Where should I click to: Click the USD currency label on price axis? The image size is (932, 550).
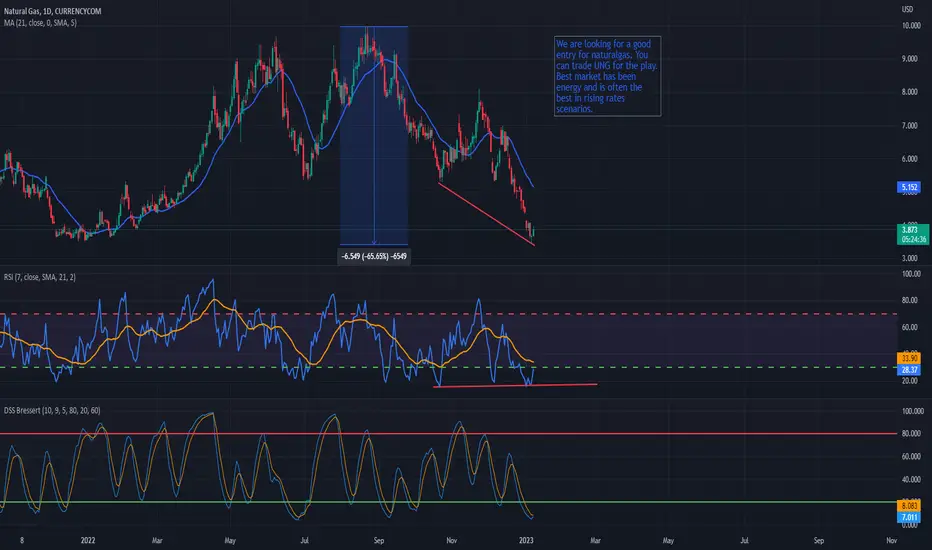click(x=907, y=9)
